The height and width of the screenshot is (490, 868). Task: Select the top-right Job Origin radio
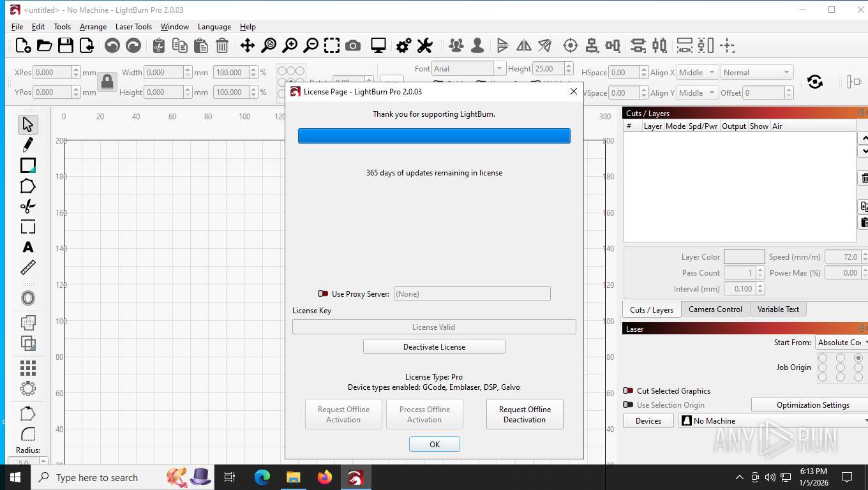point(858,358)
